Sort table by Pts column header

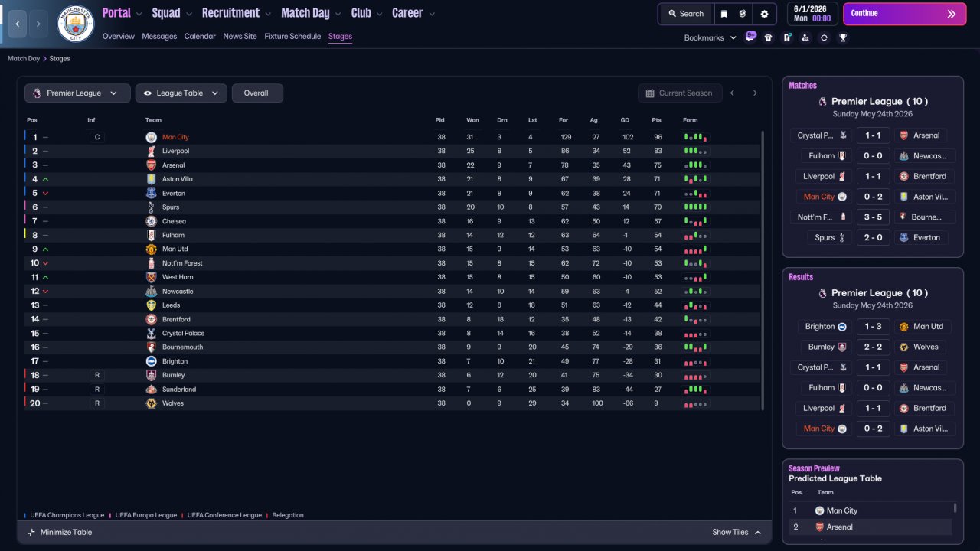coord(656,120)
